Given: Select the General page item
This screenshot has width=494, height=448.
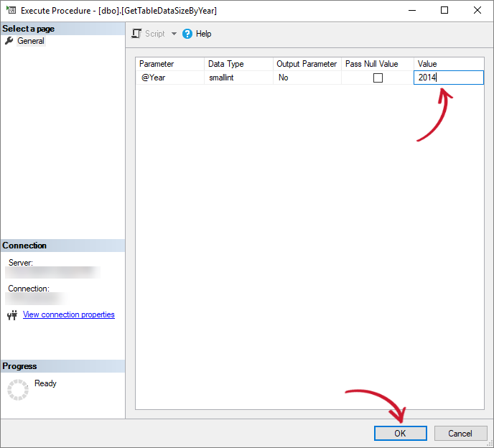Looking at the screenshot, I should coord(31,41).
